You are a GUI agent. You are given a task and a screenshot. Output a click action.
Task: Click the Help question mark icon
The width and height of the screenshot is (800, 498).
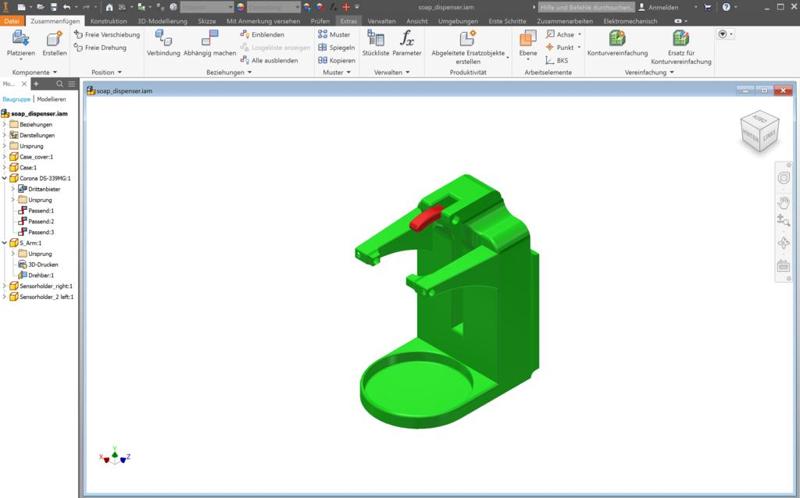pyautogui.click(x=726, y=7)
